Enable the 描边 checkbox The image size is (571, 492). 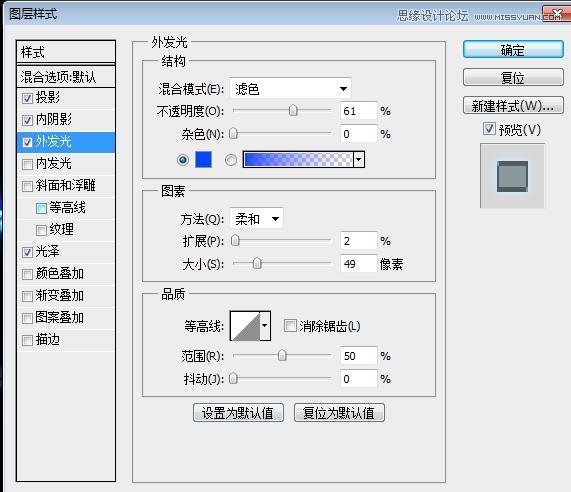click(x=27, y=341)
